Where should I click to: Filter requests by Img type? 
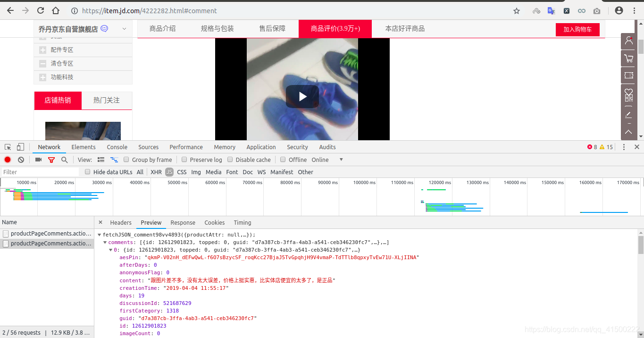click(x=196, y=172)
